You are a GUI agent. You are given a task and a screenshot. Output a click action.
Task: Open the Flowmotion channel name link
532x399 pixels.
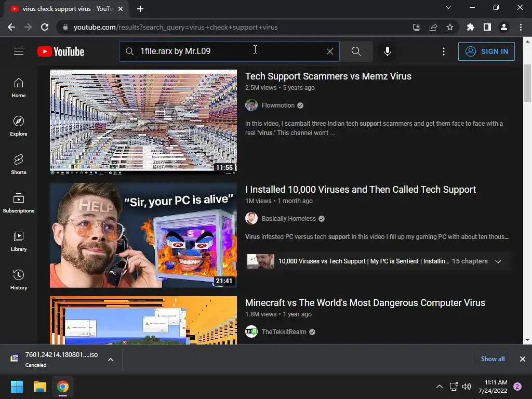point(278,105)
